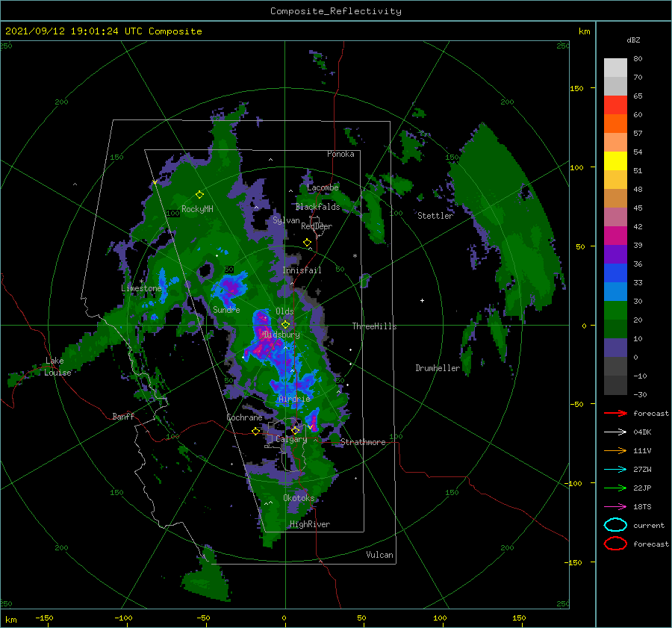Click the Lake Louise label
This screenshot has height=628, width=672.
tap(57, 367)
